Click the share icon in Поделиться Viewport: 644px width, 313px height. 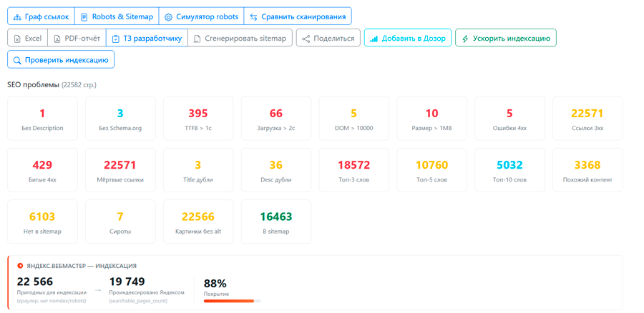306,39
